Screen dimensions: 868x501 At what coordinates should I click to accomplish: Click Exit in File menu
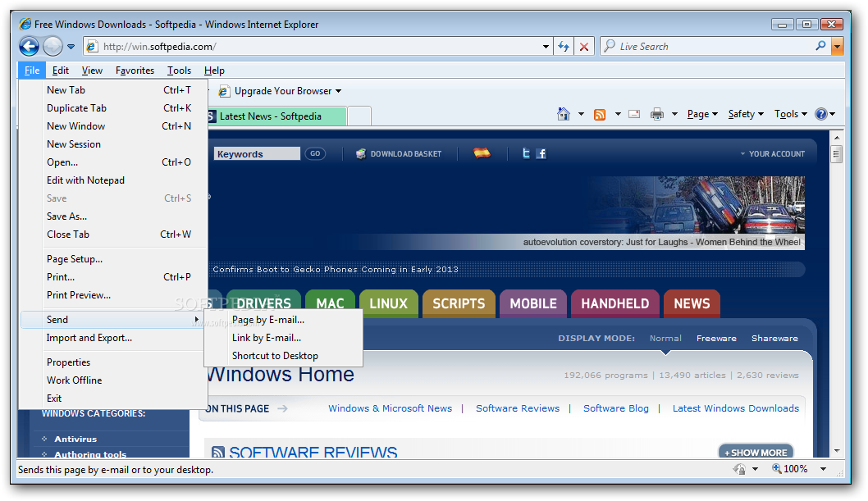tap(113, 399)
